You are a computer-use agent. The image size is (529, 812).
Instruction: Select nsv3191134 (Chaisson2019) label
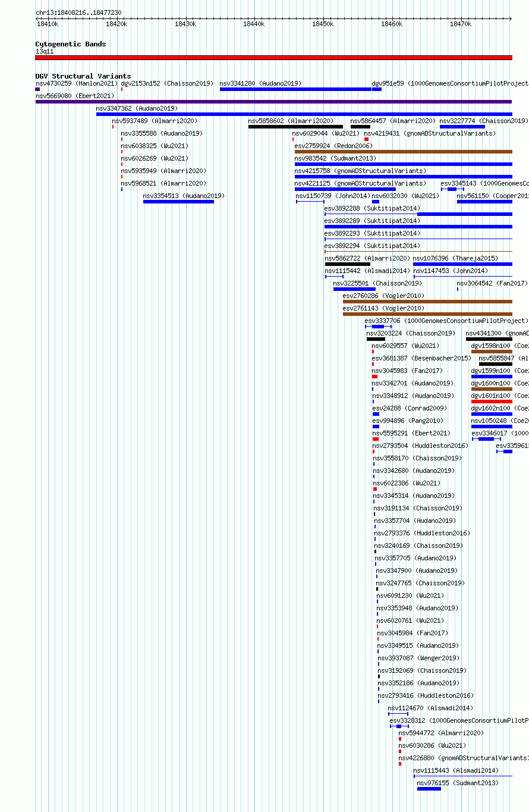point(418,508)
